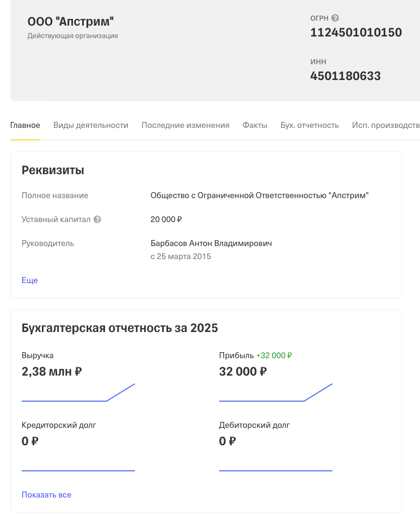Click the Уставный капитал label
The width and height of the screenshot is (420, 516).
pos(56,219)
